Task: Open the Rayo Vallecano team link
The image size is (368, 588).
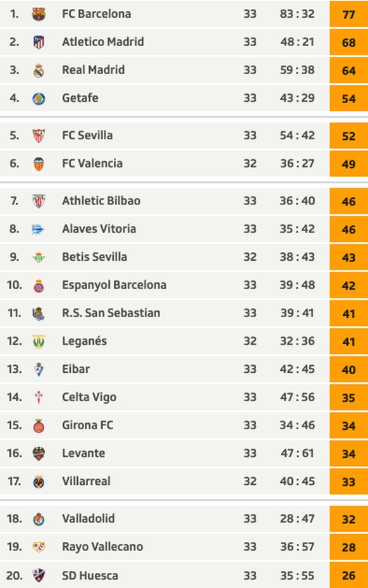Action: click(x=102, y=547)
